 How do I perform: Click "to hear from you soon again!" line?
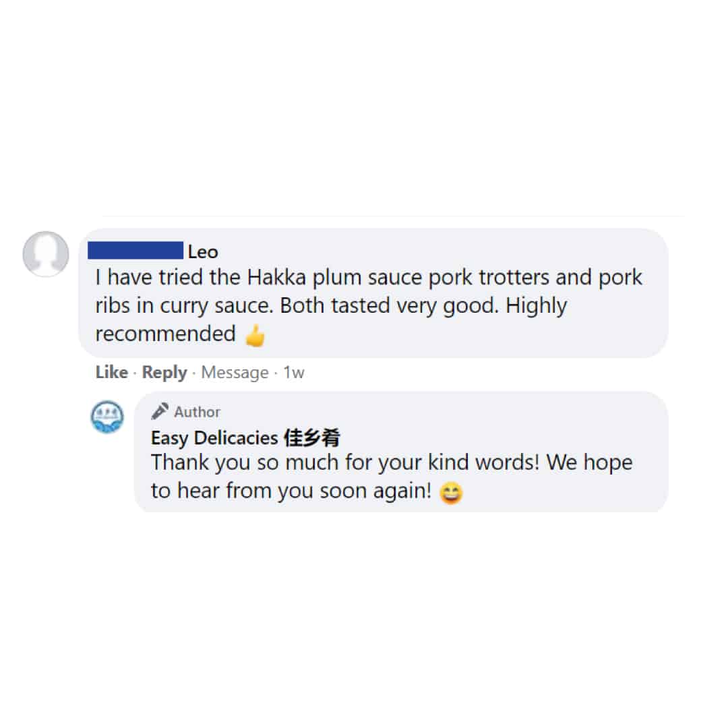pos(291,491)
